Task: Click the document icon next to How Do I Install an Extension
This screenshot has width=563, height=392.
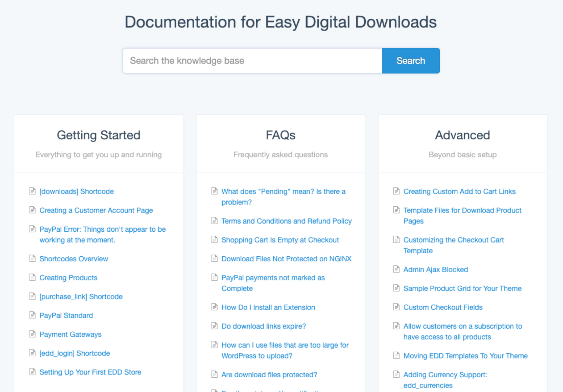Action: pyautogui.click(x=214, y=307)
